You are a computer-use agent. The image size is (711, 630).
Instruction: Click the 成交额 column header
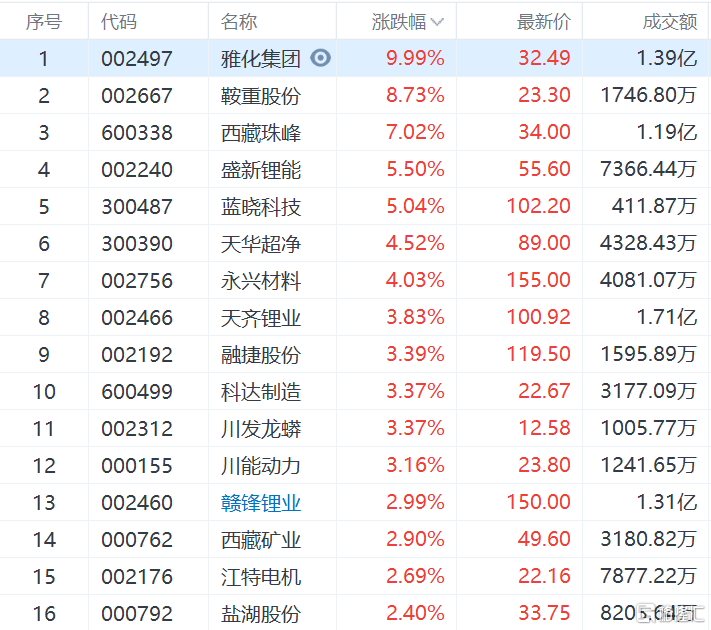click(670, 22)
